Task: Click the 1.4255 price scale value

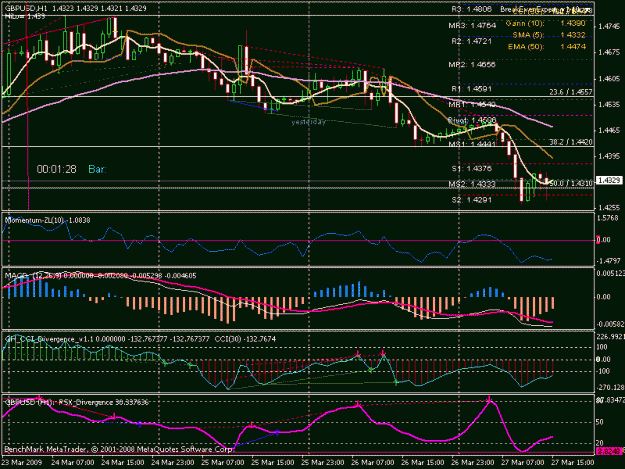Action: coord(609,208)
